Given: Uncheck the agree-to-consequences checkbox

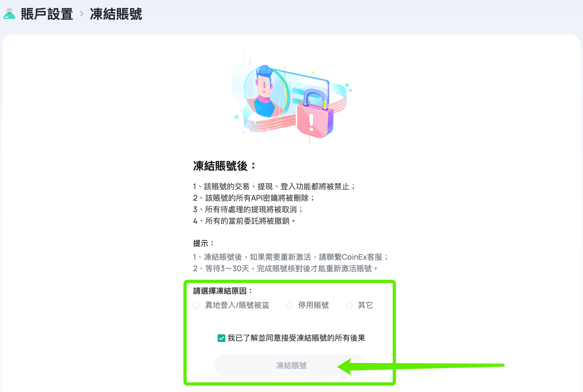Looking at the screenshot, I should click(221, 338).
